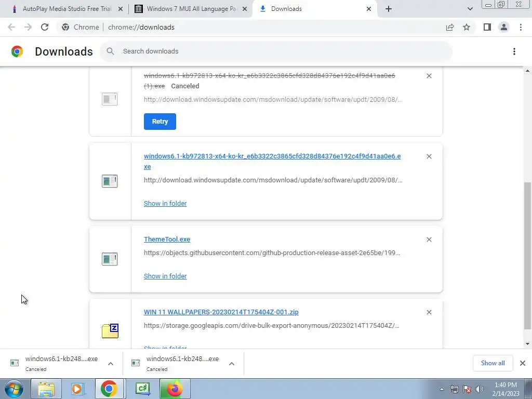The image size is (532, 399).
Task: Click the chrome://downloads address bar
Action: [141, 27]
